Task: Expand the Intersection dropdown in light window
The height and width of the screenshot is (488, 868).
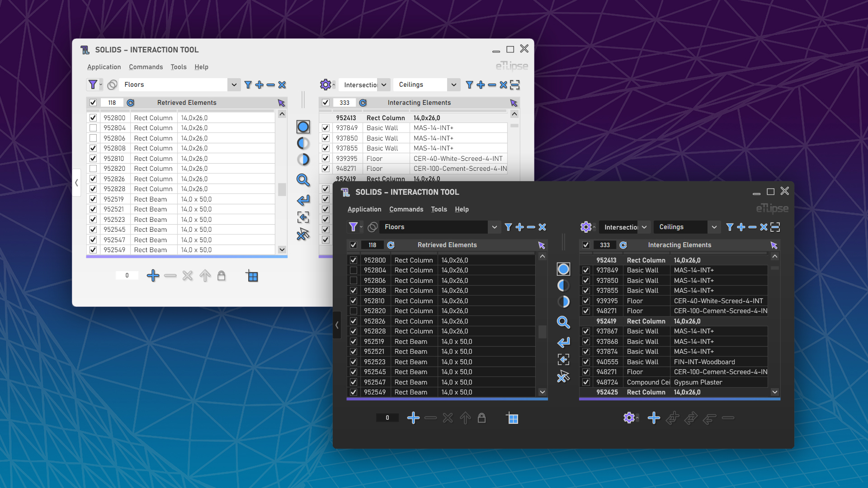Action: pyautogui.click(x=383, y=84)
